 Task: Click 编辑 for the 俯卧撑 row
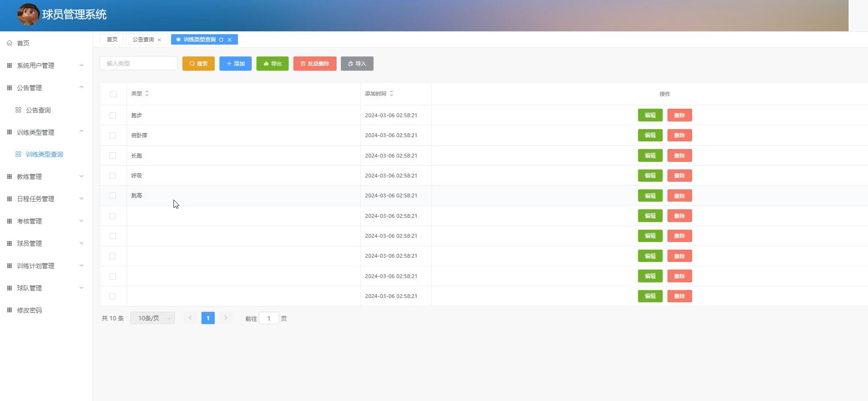pos(650,135)
